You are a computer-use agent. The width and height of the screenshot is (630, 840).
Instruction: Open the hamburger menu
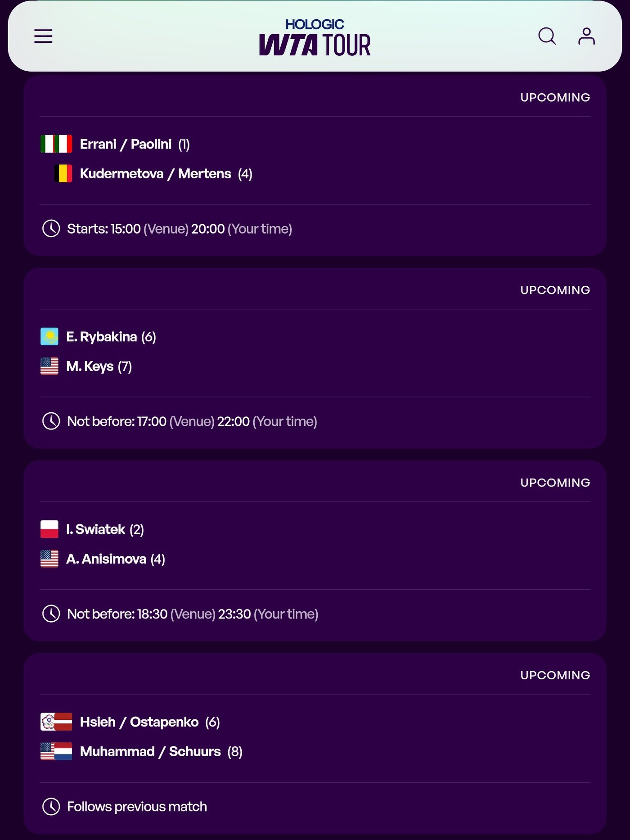43,36
